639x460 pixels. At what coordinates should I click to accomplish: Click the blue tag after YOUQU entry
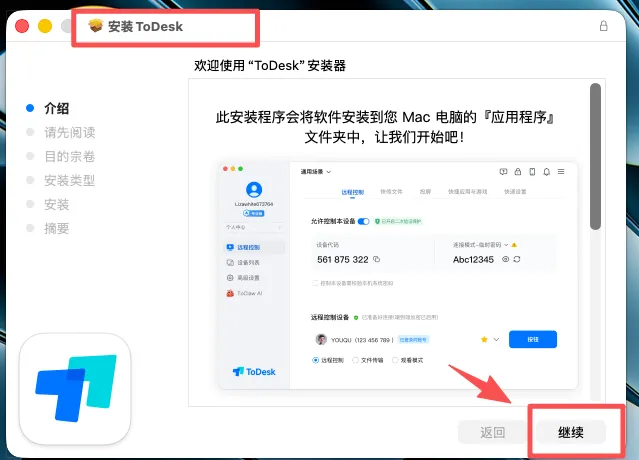pyautogui.click(x=413, y=339)
